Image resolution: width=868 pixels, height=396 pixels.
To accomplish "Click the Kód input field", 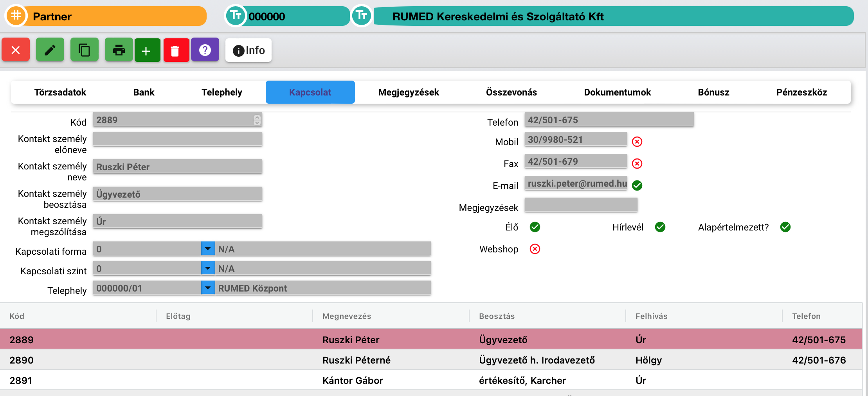I will point(177,120).
